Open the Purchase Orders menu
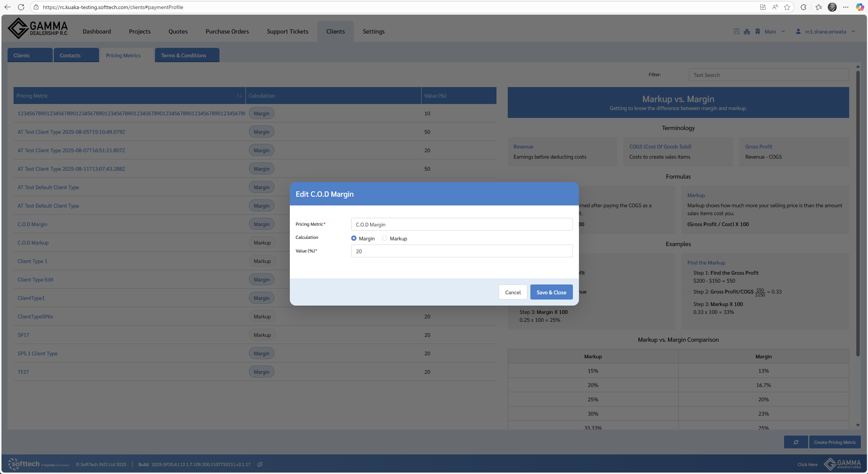The width and height of the screenshot is (868, 474). [x=227, y=32]
